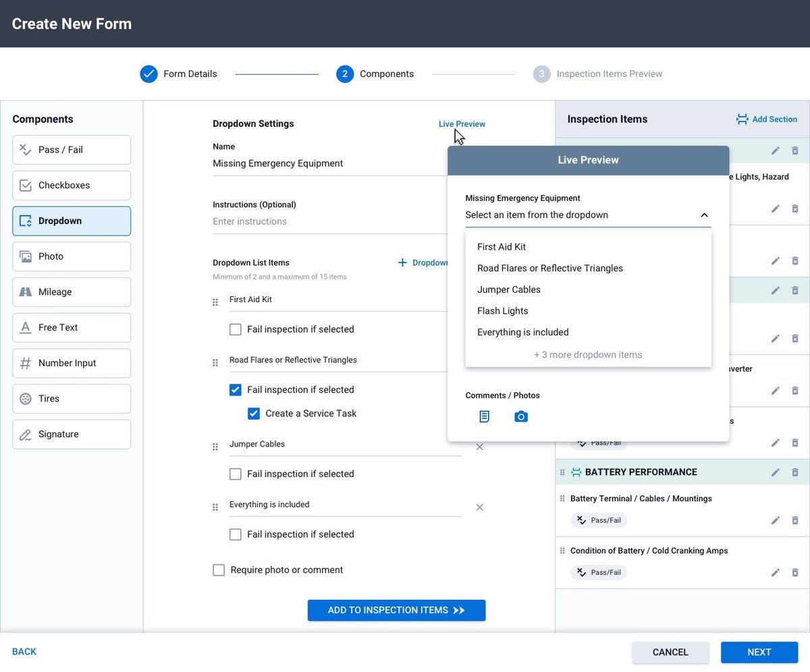
Task: Click delete icon on Condition of Battery item
Action: point(795,572)
